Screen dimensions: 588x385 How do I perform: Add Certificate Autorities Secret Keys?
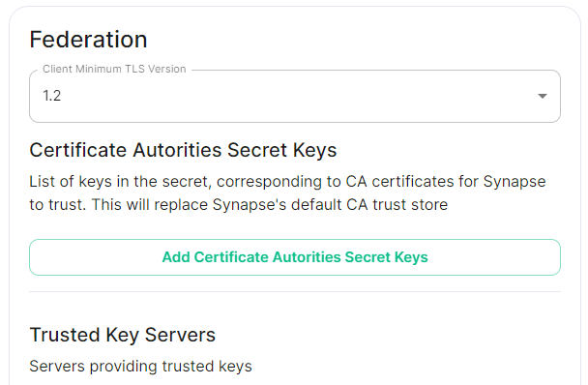[295, 257]
